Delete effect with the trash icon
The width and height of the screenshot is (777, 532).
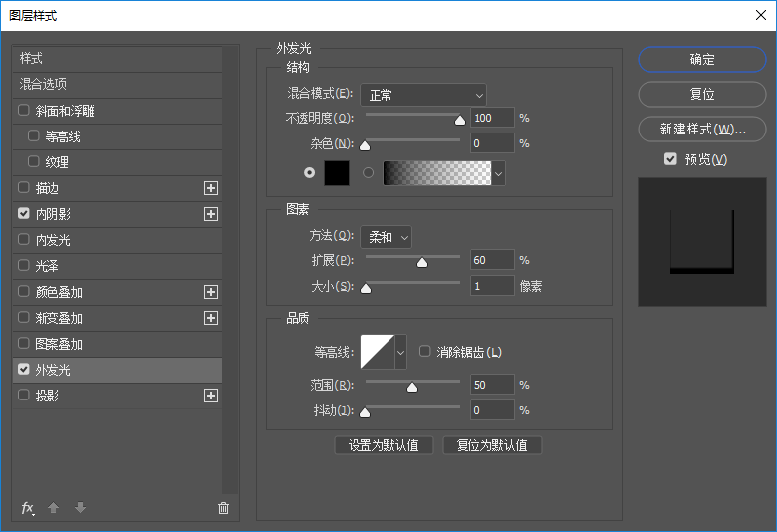pyautogui.click(x=223, y=508)
